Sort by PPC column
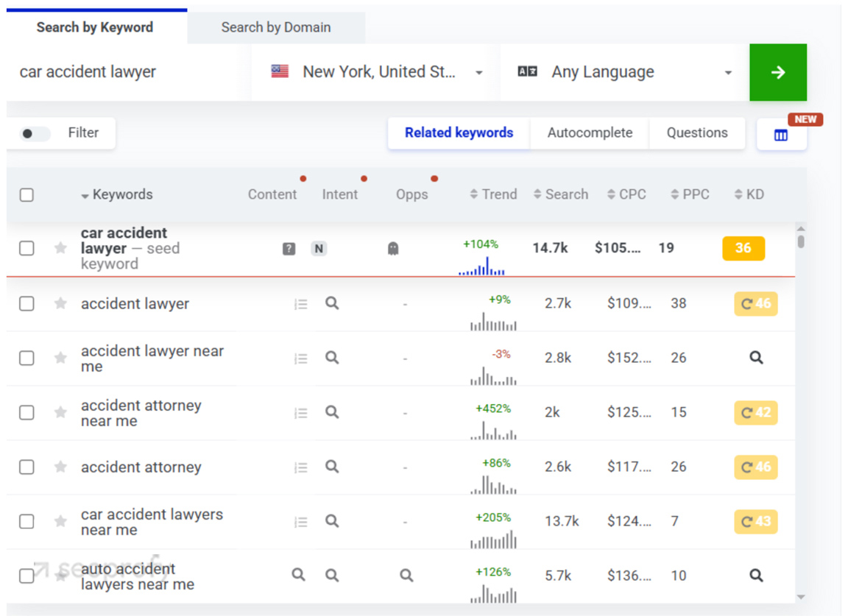 pos(690,194)
